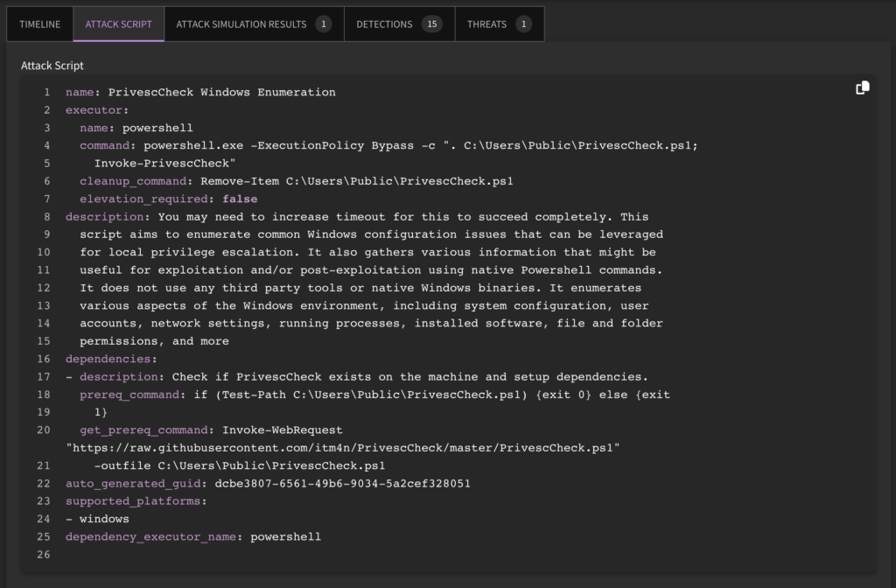Switch to the Timeline tab
The height and width of the screenshot is (588, 896).
click(39, 24)
